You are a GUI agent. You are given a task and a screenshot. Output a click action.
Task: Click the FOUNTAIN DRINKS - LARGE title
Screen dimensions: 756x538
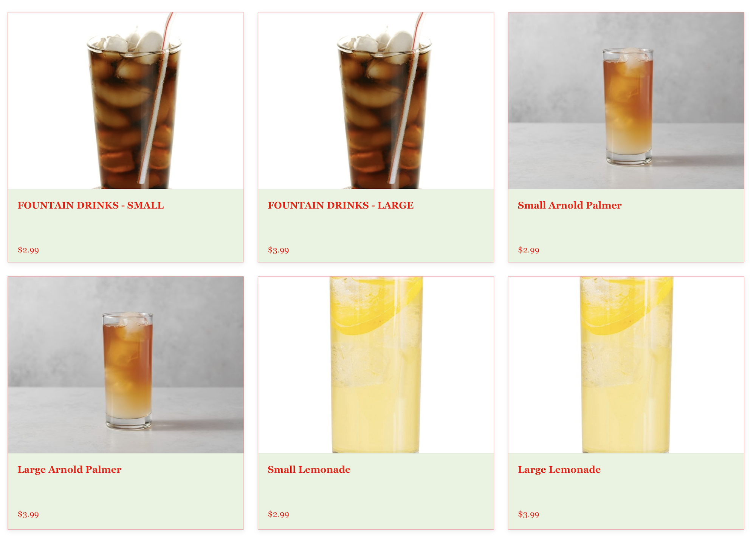point(341,205)
